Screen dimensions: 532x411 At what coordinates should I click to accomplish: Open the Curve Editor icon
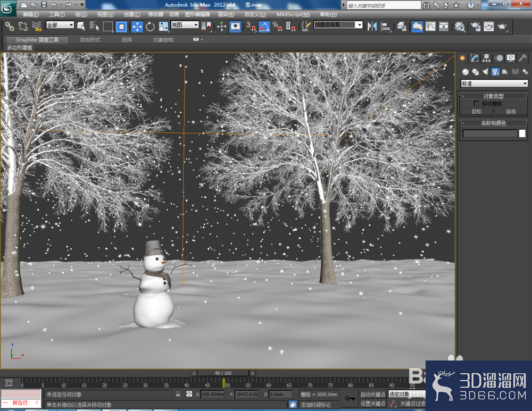[x=430, y=26]
